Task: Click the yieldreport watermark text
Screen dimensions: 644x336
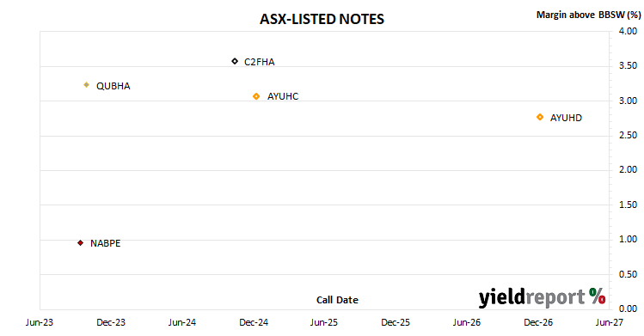Action: (x=531, y=297)
